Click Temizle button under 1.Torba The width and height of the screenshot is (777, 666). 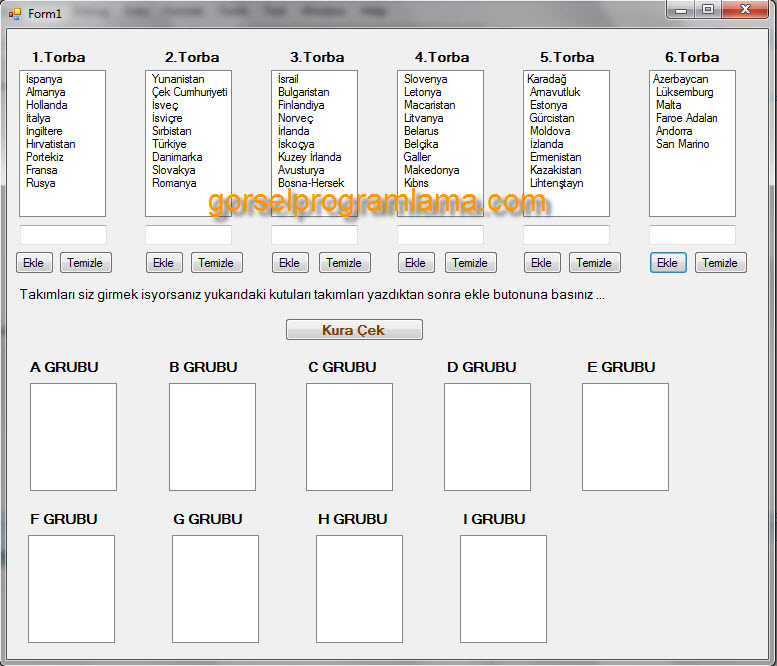86,263
